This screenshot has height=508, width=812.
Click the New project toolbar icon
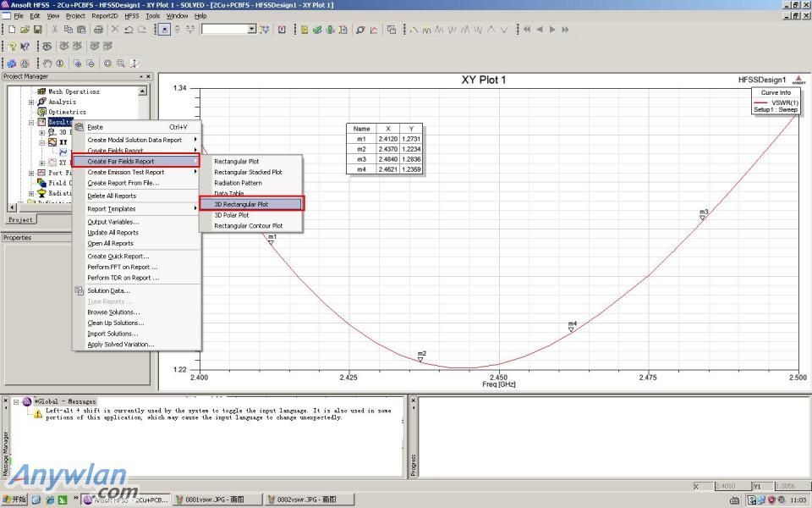tap(12, 30)
